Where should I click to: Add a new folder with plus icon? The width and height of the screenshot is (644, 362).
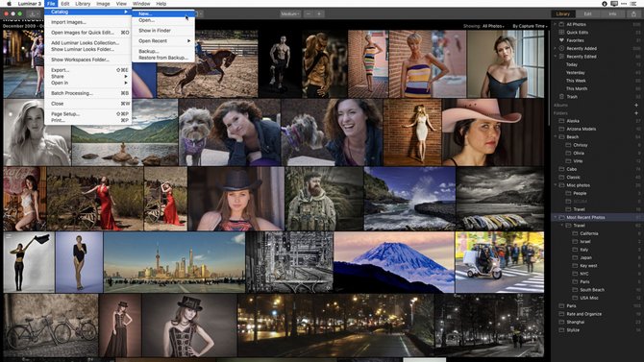click(636, 113)
